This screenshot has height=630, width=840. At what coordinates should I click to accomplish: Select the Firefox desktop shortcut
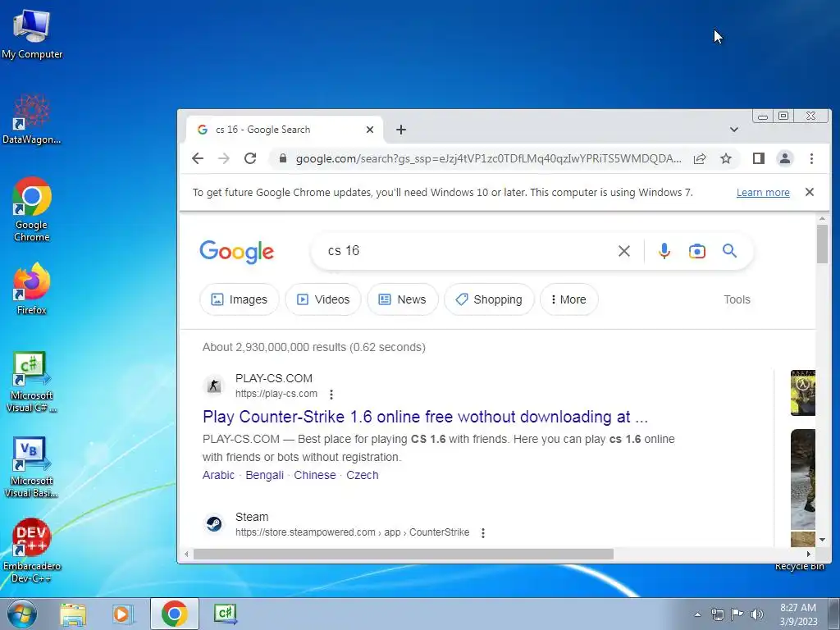point(32,290)
